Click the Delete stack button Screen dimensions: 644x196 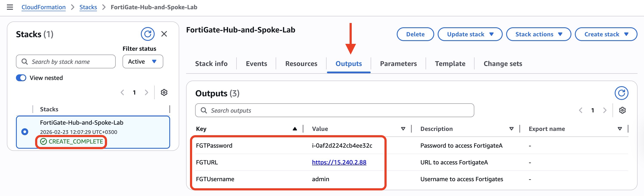(x=415, y=34)
